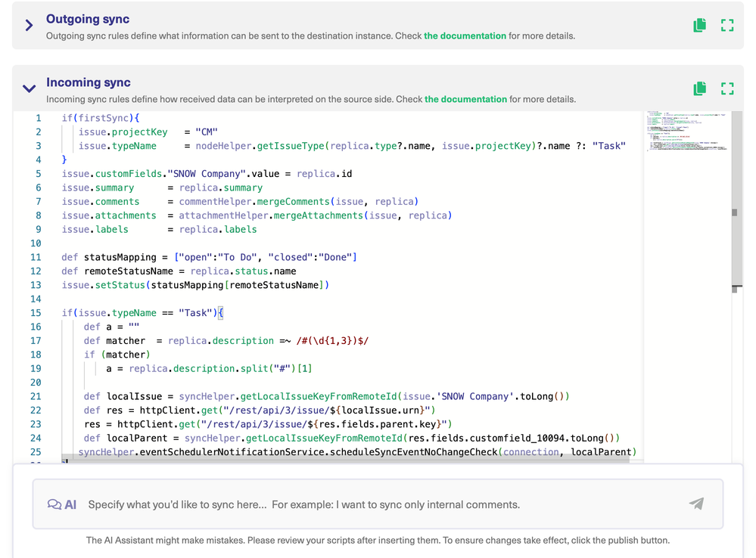Click the Incoming sync heading
Image resolution: width=756 pixels, height=558 pixels.
click(x=89, y=82)
